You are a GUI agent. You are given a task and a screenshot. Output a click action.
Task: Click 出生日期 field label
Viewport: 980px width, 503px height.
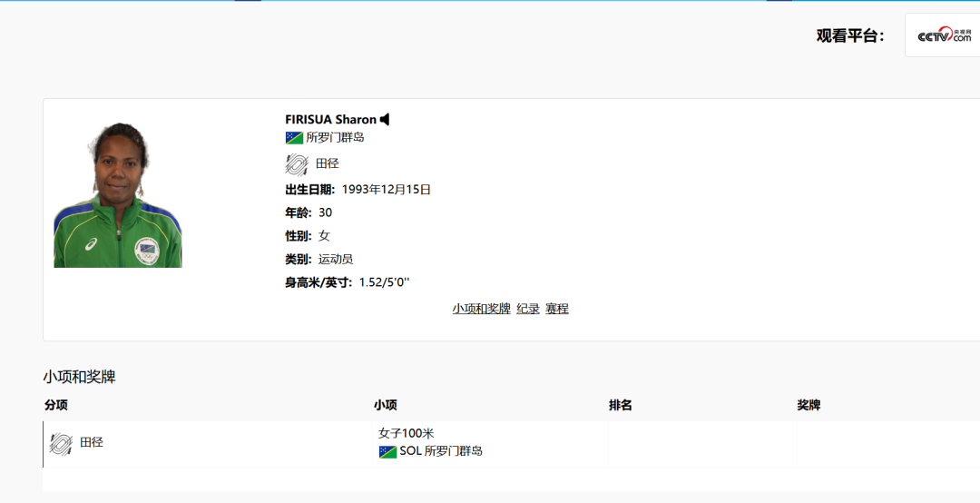(x=310, y=190)
